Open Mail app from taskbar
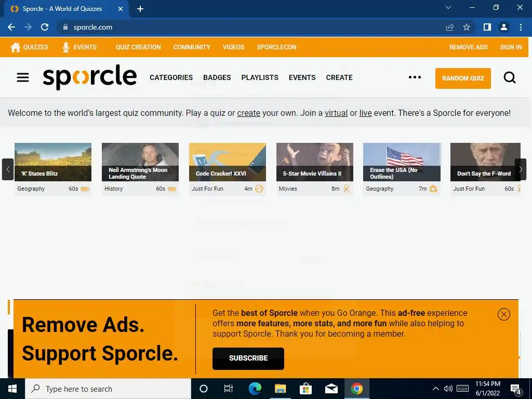 point(331,389)
